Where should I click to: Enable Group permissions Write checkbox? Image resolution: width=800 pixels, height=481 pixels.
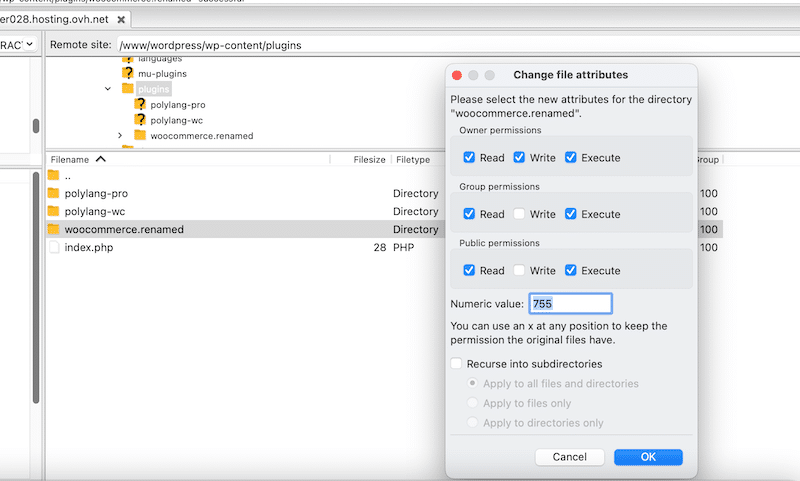coord(520,214)
